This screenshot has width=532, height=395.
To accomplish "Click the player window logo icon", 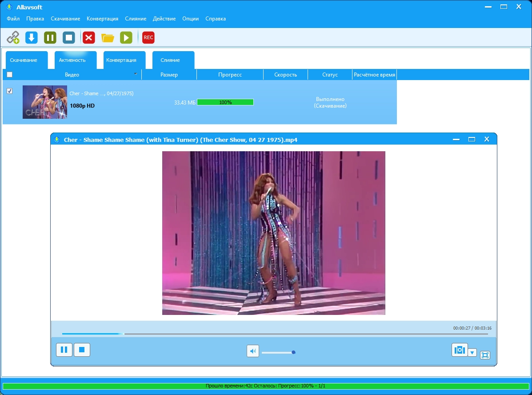I will (x=56, y=140).
